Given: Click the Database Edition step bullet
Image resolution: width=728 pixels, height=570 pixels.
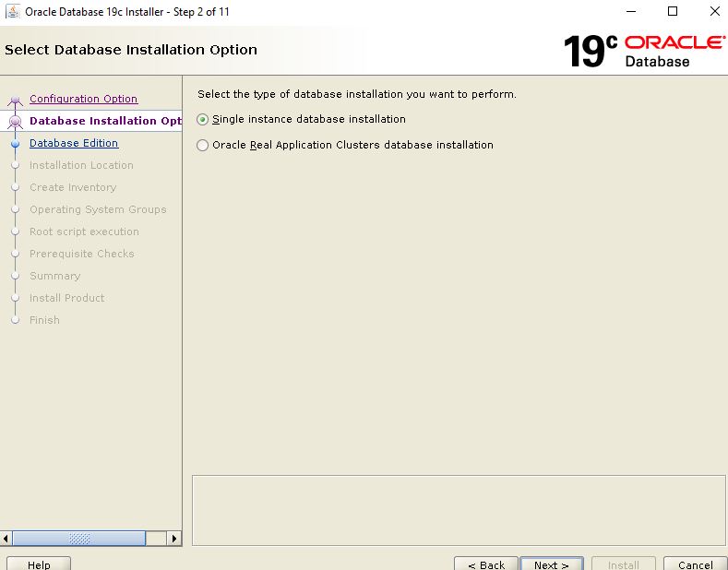Looking at the screenshot, I should pyautogui.click(x=16, y=144).
